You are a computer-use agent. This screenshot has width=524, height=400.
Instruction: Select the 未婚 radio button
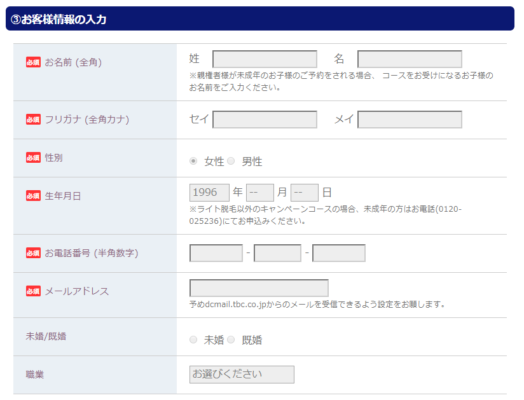[193, 340]
